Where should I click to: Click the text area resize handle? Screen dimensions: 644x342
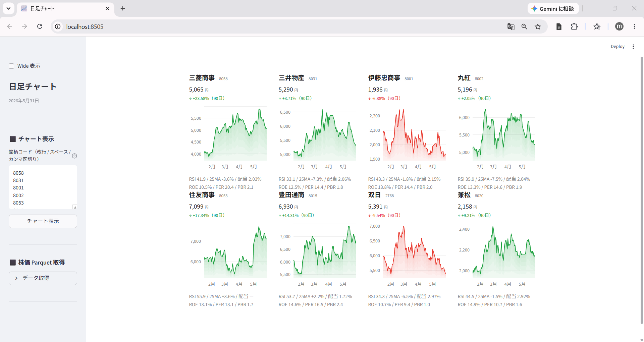[x=75, y=207]
